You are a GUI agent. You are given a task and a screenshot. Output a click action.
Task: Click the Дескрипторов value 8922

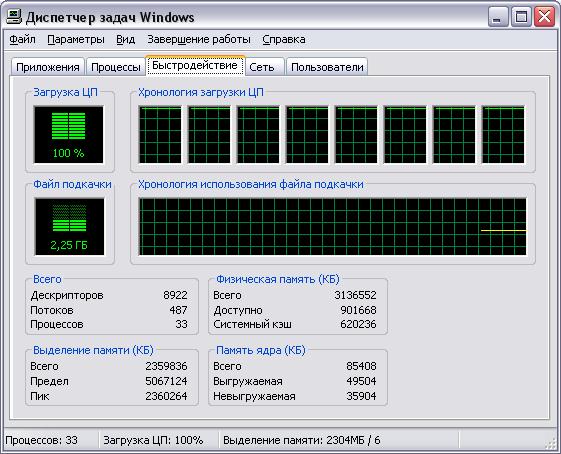click(175, 295)
